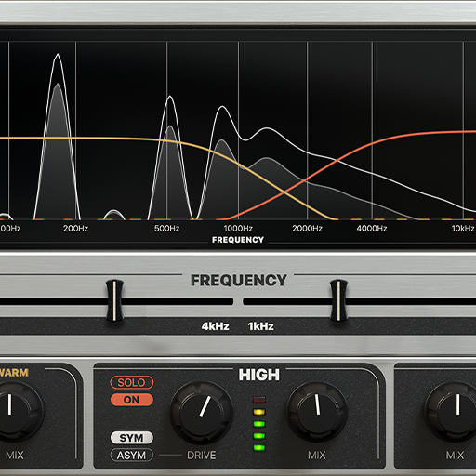Click the yellow LED in level meter
476x476 pixels.
tap(259, 412)
